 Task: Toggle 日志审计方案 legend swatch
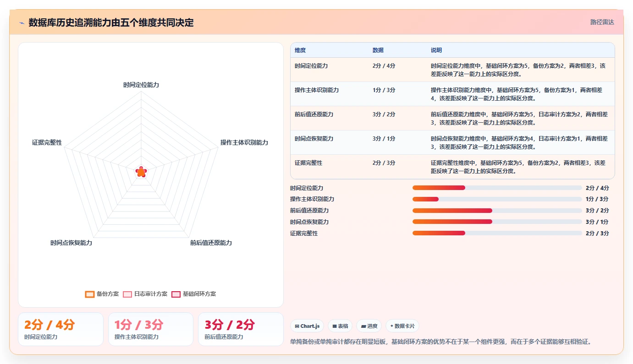coord(127,294)
